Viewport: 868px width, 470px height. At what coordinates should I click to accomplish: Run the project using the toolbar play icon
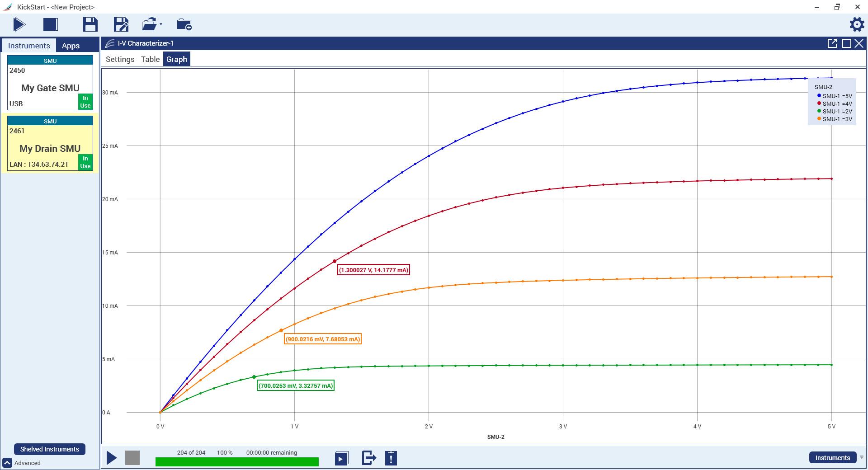pos(19,25)
